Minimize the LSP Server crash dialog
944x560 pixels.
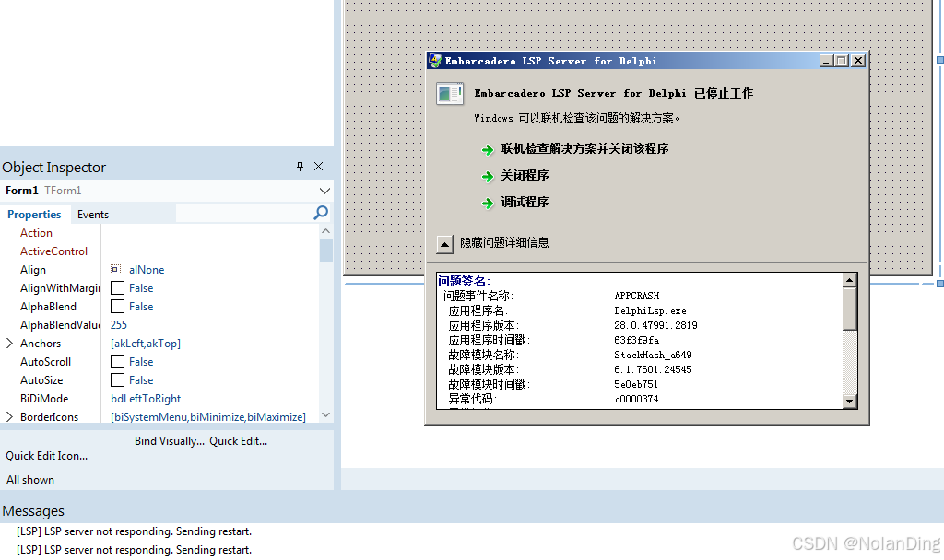tap(826, 61)
